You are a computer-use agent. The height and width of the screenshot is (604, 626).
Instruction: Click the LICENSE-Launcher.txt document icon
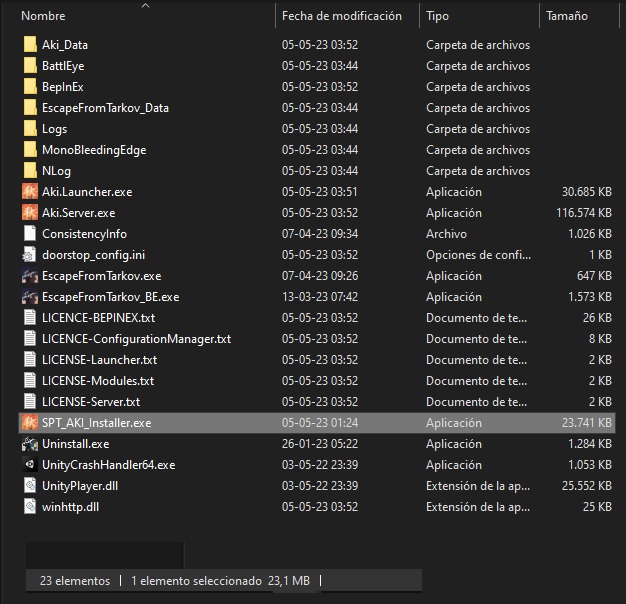pyautogui.click(x=30, y=360)
